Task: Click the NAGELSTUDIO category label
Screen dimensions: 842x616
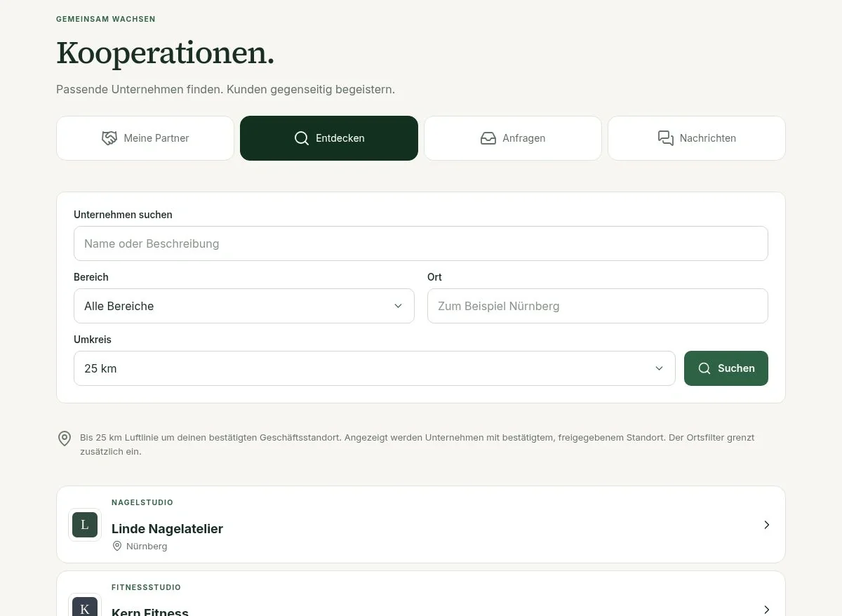Action: (142, 502)
